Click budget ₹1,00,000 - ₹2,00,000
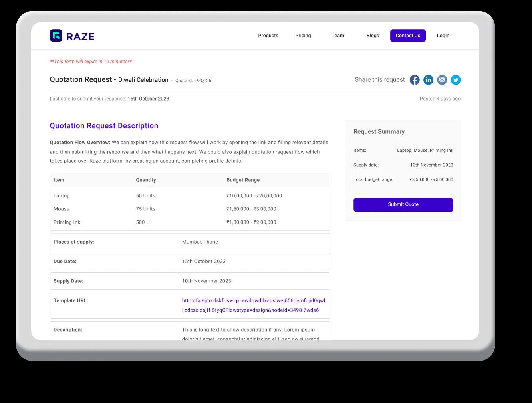This screenshot has width=532, height=403. coord(251,222)
